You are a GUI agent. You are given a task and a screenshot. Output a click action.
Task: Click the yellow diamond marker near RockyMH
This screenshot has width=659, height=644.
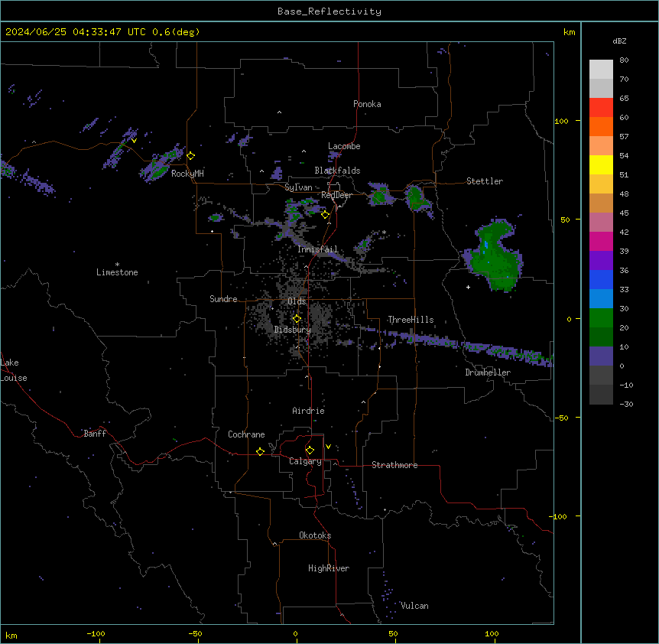pos(191,156)
